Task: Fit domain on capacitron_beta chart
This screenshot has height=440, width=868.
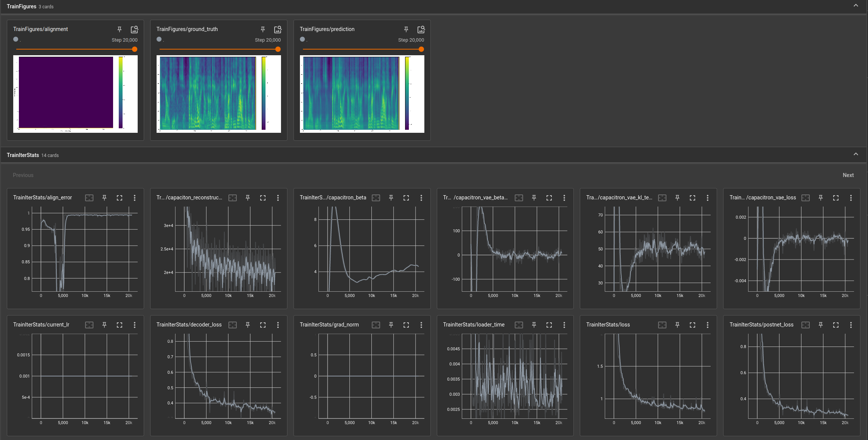Action: pyautogui.click(x=376, y=198)
